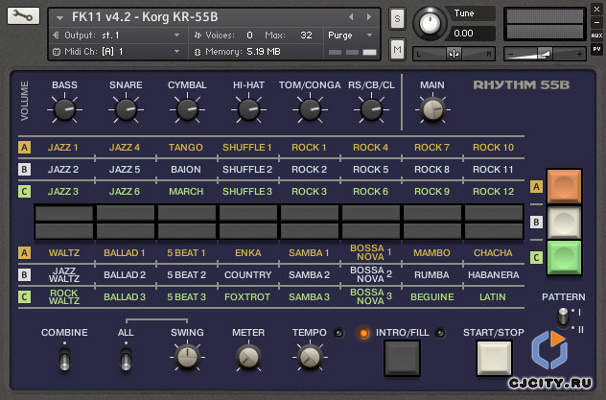Click the white B row marker beside JAZZ 2
The width and height of the screenshot is (606, 400).
click(x=24, y=169)
